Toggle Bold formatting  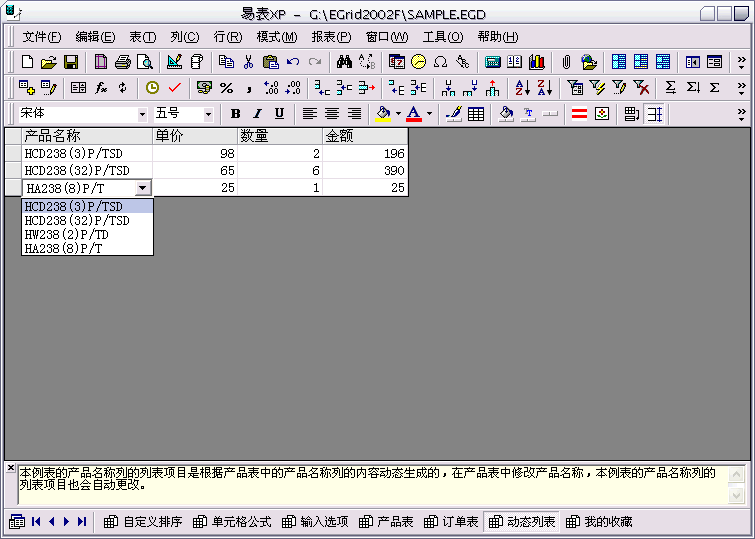[x=235, y=114]
